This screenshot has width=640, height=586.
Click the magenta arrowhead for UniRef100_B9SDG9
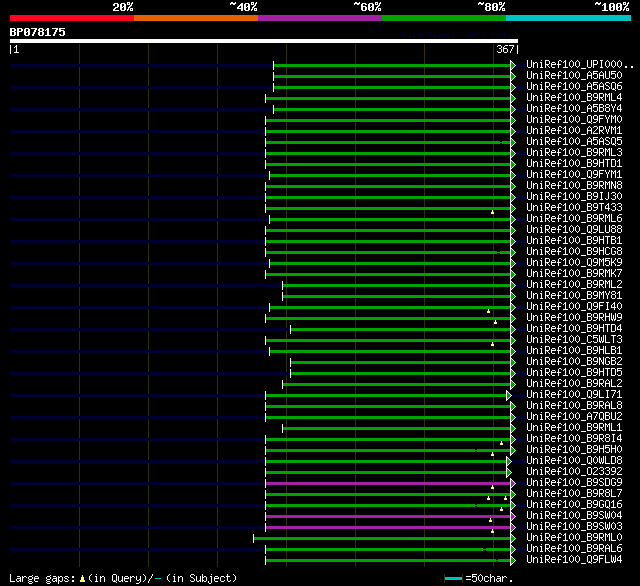point(513,483)
